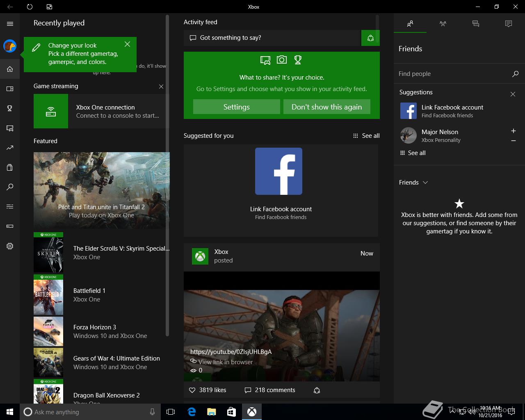Close the Change your look tip
Image resolution: width=525 pixels, height=420 pixels.
pyautogui.click(x=127, y=44)
